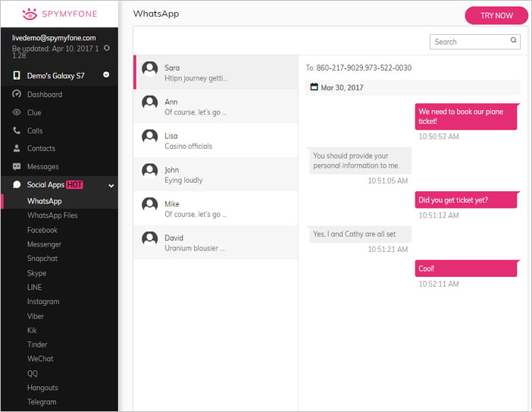The width and height of the screenshot is (532, 412).
Task: Click David's avatar icon
Action: point(149,239)
